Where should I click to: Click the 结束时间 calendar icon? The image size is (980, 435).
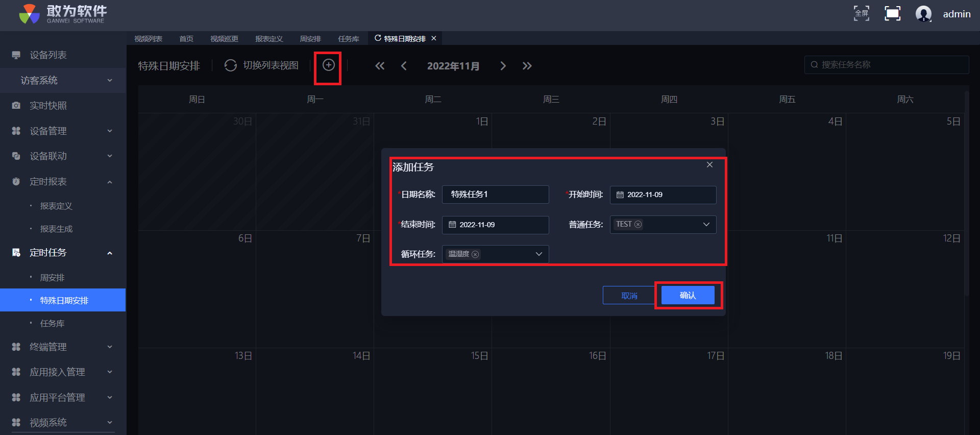pyautogui.click(x=452, y=225)
